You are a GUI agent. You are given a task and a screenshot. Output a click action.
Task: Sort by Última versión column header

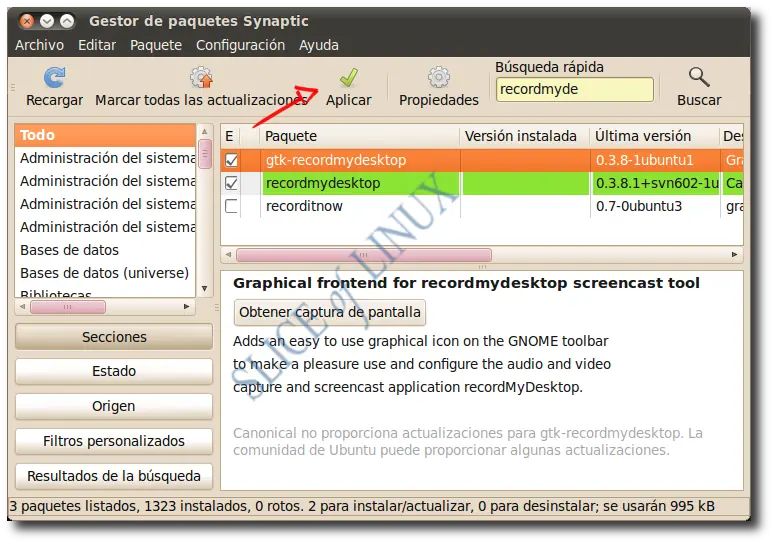(654, 136)
